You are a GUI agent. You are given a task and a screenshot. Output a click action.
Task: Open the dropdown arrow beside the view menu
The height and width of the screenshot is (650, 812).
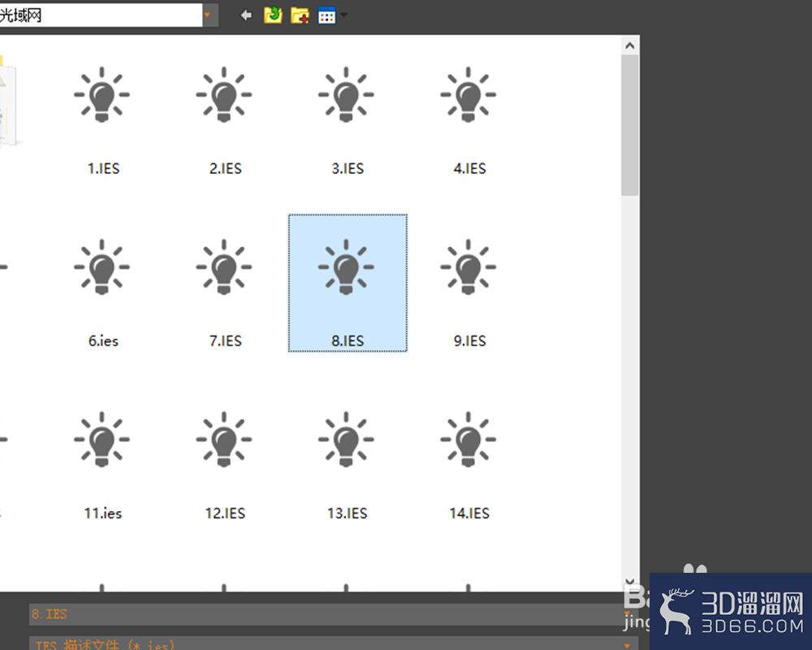coord(343,15)
